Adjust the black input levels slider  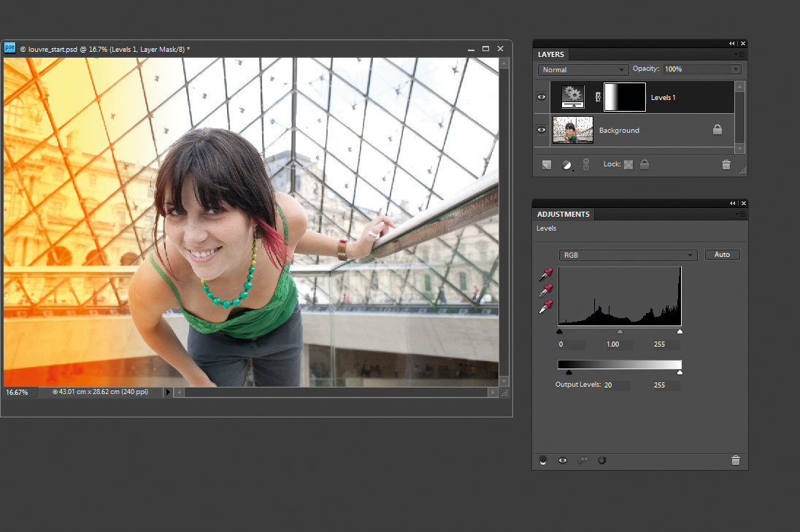pyautogui.click(x=560, y=331)
